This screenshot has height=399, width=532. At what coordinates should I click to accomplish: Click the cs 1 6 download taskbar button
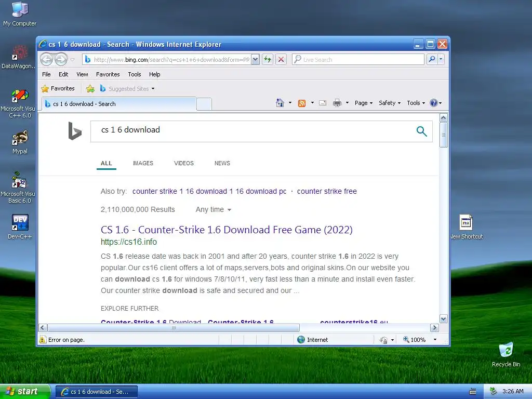point(97,392)
